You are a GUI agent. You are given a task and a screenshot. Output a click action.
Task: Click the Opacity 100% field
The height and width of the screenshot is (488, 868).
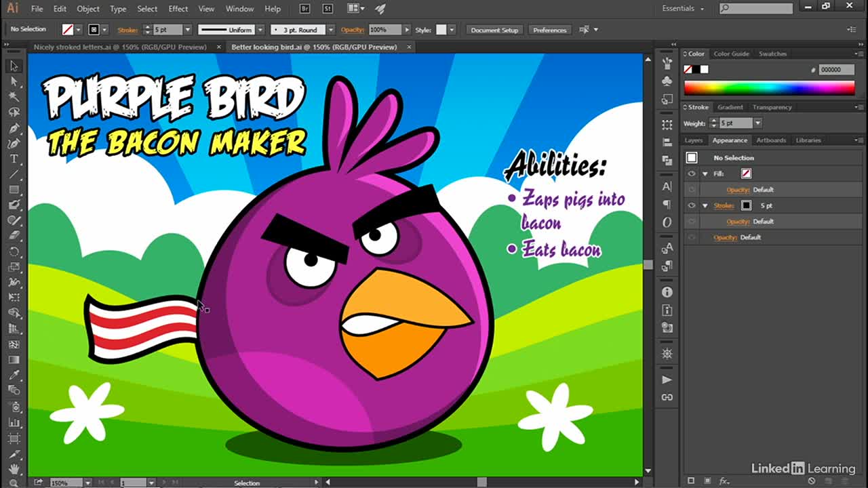pos(384,30)
